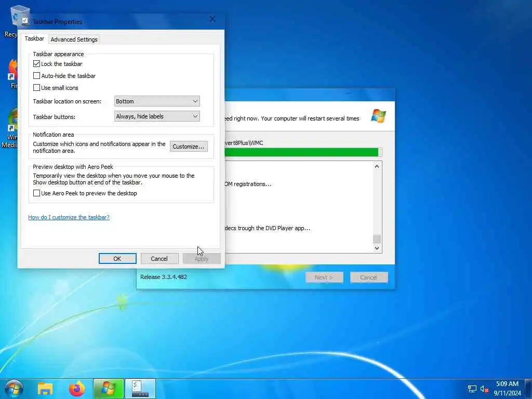This screenshot has height=399, width=532.
Task: Click the muted volume tray icon
Action: tap(484, 389)
